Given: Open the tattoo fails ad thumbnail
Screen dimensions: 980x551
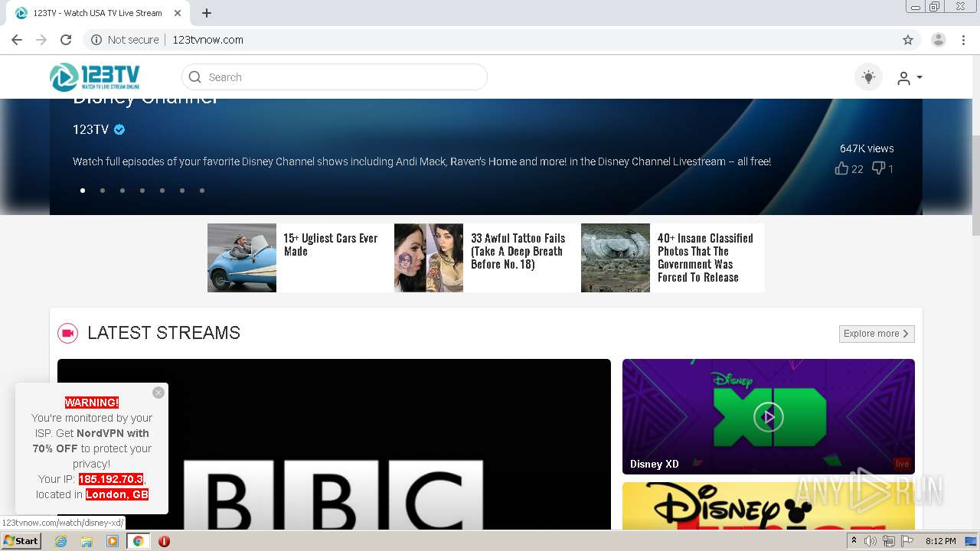Looking at the screenshot, I should point(429,258).
